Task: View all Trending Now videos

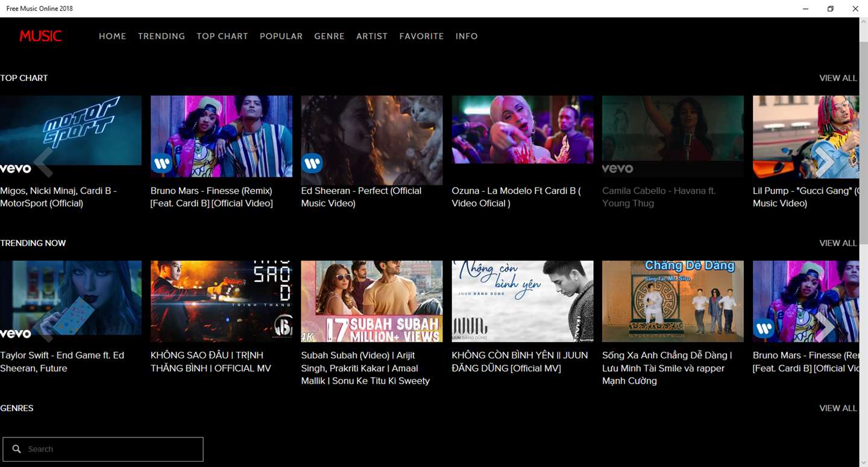Action: [838, 243]
